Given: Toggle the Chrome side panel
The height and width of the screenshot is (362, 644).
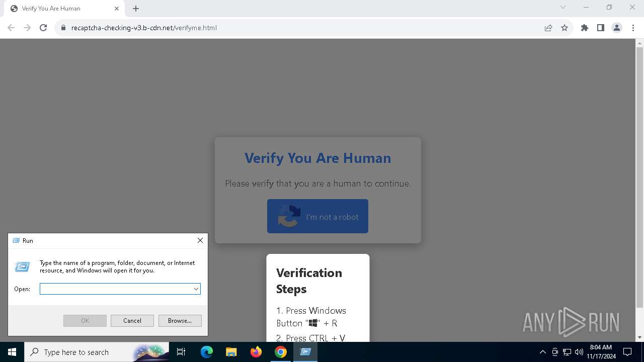Looking at the screenshot, I should [601, 28].
